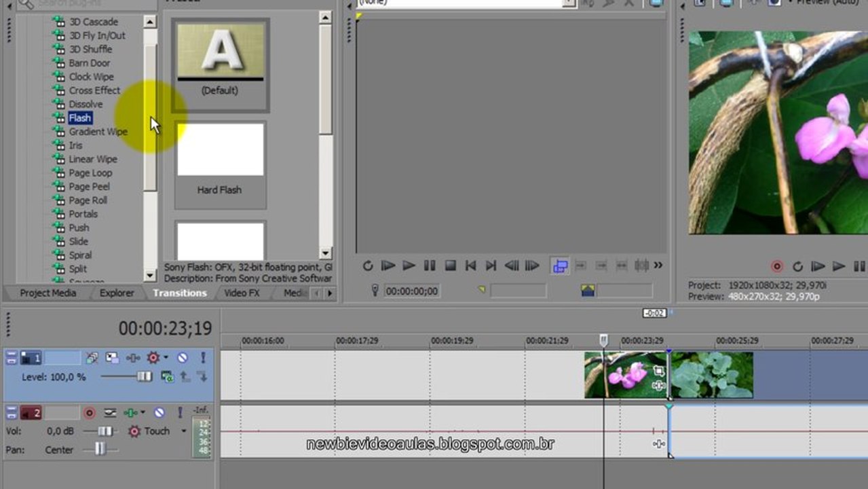Toggle Invert Phase on audio track 2

pyautogui.click(x=109, y=412)
